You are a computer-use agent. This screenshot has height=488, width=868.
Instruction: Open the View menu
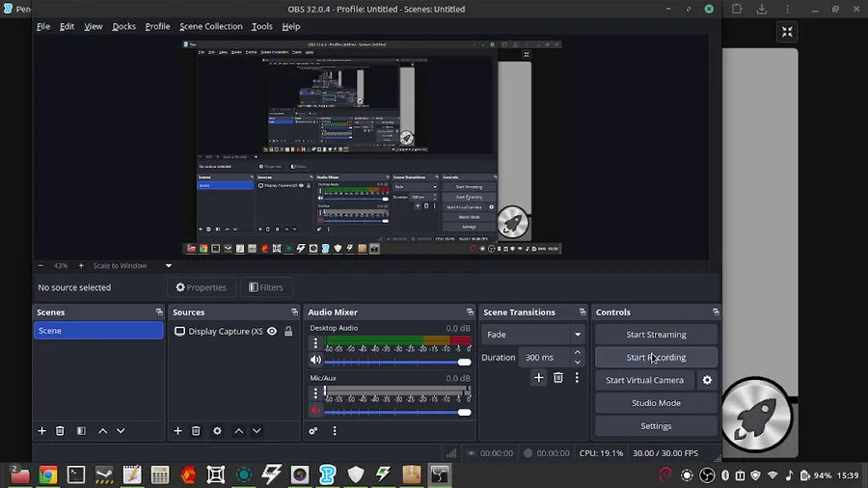coord(93,26)
